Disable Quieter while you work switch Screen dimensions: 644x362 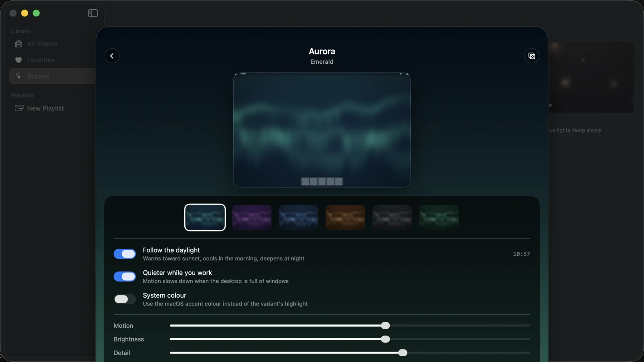pos(125,277)
